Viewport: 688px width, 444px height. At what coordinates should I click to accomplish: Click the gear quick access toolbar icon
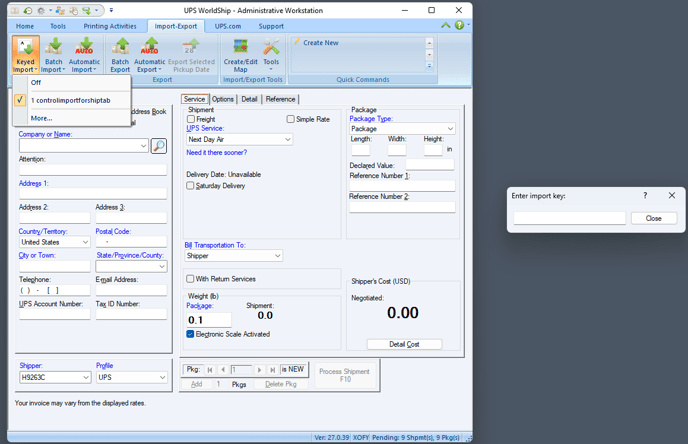[41, 10]
